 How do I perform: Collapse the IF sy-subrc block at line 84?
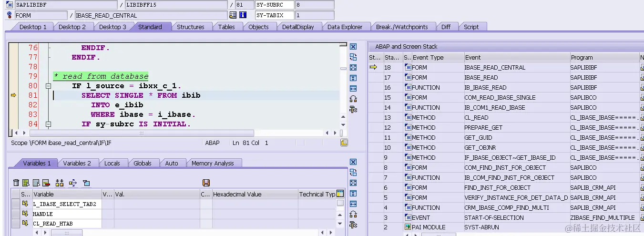click(x=48, y=124)
